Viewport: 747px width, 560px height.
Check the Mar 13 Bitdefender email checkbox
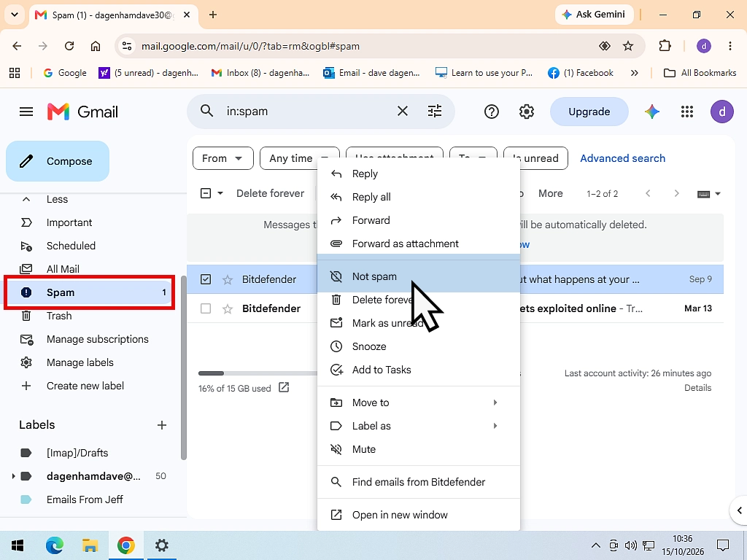point(205,308)
